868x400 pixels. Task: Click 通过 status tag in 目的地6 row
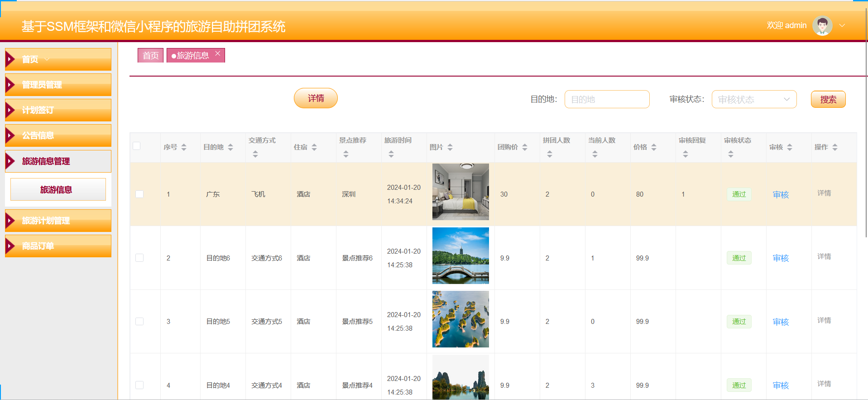739,258
